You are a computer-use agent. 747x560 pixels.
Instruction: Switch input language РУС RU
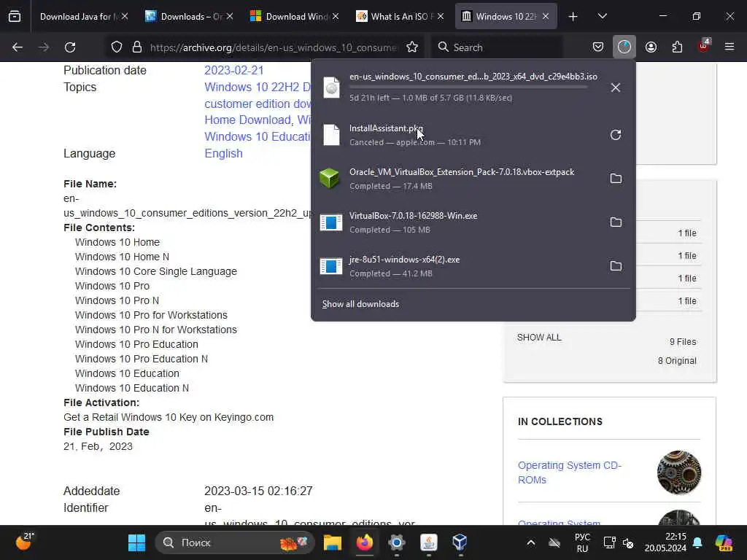coord(582,542)
